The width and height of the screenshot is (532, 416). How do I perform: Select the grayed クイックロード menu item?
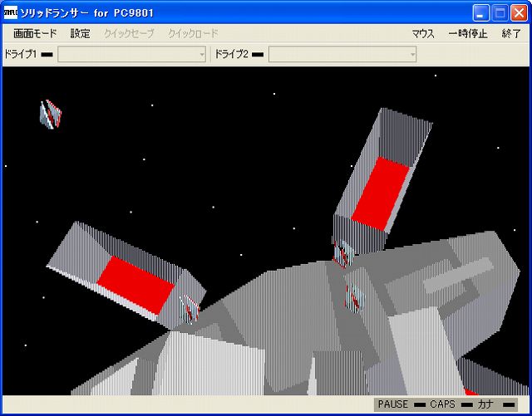[193, 33]
